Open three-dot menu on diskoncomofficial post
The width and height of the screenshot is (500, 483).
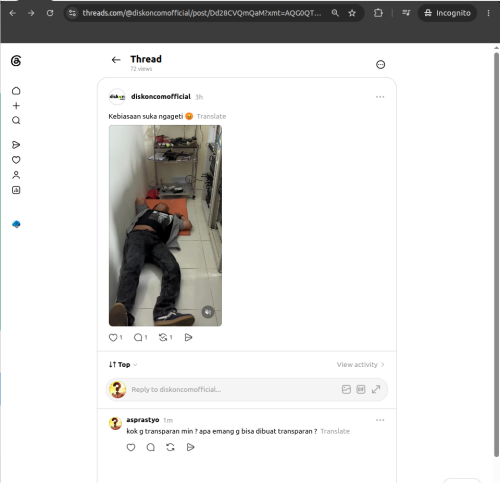coord(380,97)
